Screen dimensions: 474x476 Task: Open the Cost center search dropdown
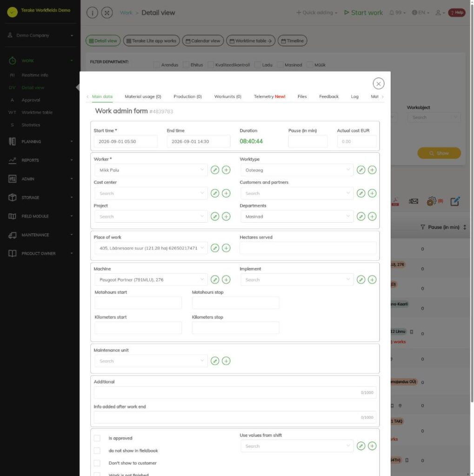coord(151,193)
